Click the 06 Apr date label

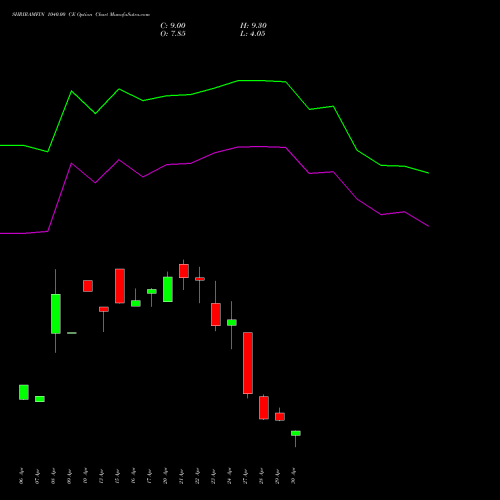pos(21,476)
